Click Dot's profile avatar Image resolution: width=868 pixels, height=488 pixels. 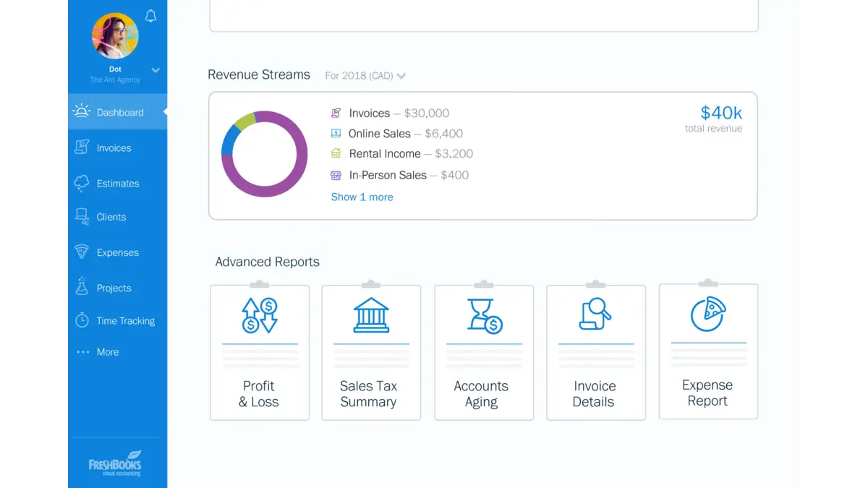115,35
